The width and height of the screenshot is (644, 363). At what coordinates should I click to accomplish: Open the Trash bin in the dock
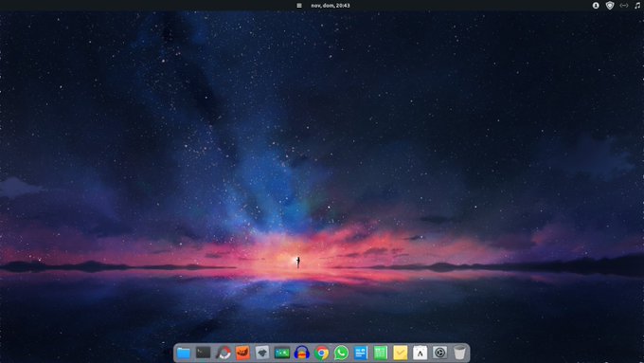point(459,353)
